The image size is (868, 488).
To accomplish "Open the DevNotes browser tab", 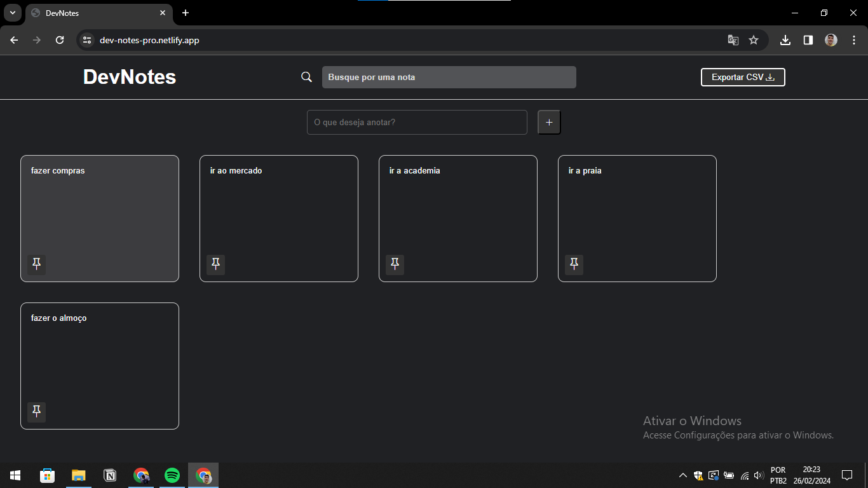I will click(x=95, y=13).
